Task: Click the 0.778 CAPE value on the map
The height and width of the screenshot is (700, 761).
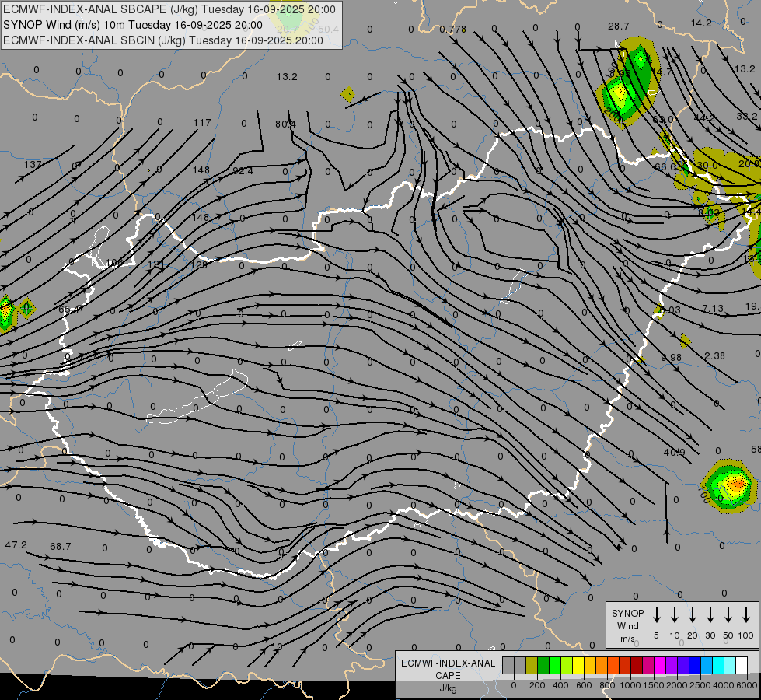Action: (x=453, y=30)
